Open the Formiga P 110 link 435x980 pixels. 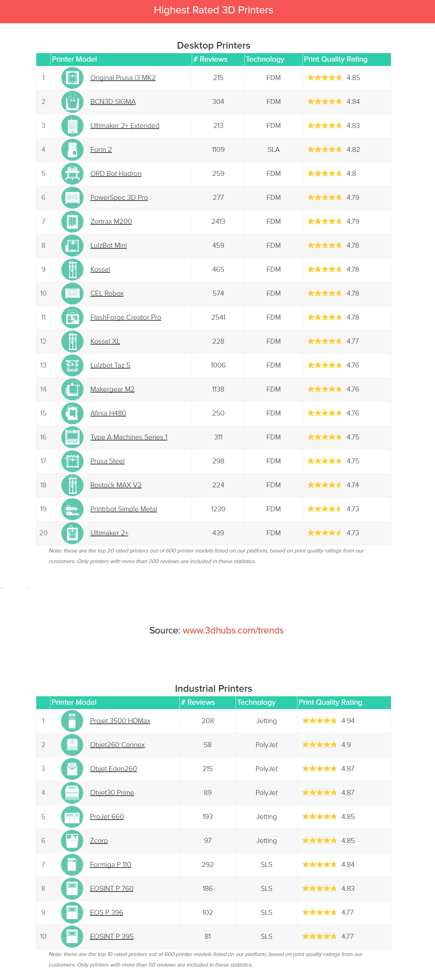coord(110,864)
